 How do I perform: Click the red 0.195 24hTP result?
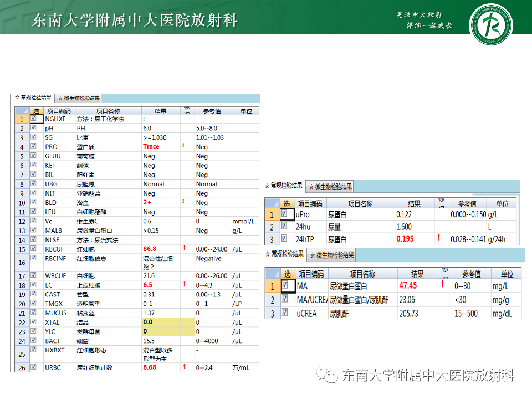pos(405,239)
